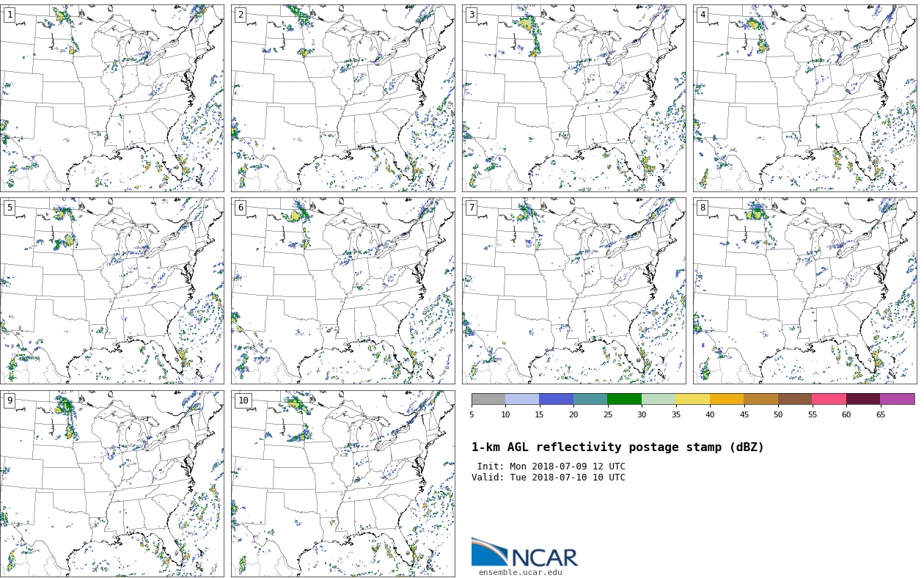Click the NCAR logo
This screenshot has width=924, height=578.
coord(524,553)
